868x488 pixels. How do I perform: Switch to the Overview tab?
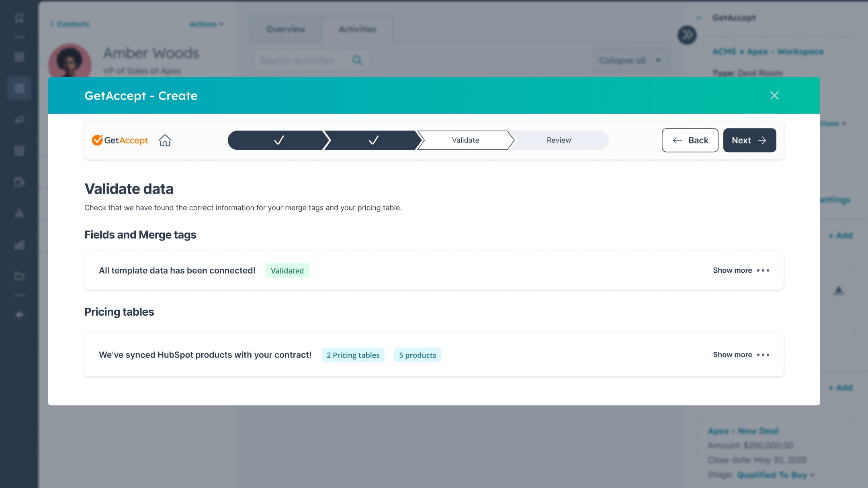[x=285, y=29]
